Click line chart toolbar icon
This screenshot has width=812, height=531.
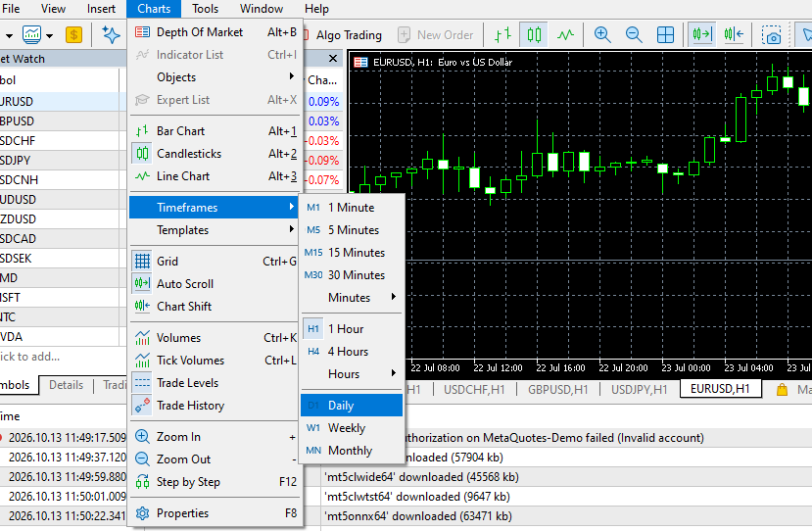click(x=565, y=35)
